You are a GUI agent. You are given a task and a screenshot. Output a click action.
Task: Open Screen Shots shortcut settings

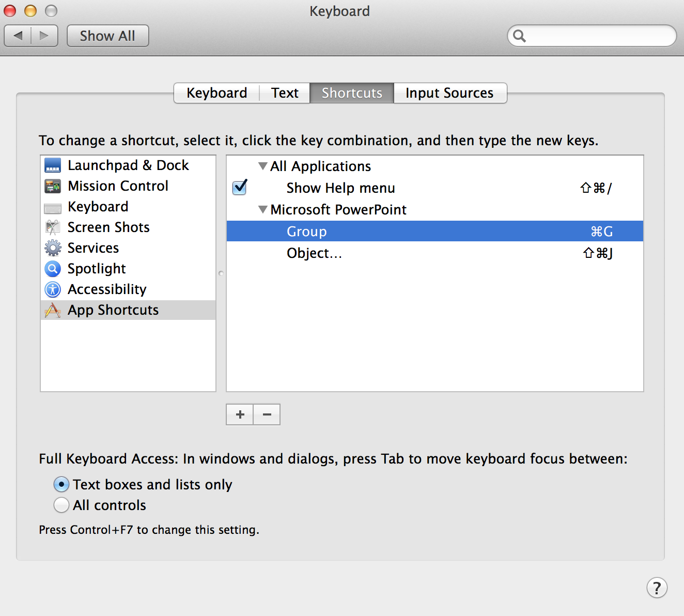click(x=108, y=227)
